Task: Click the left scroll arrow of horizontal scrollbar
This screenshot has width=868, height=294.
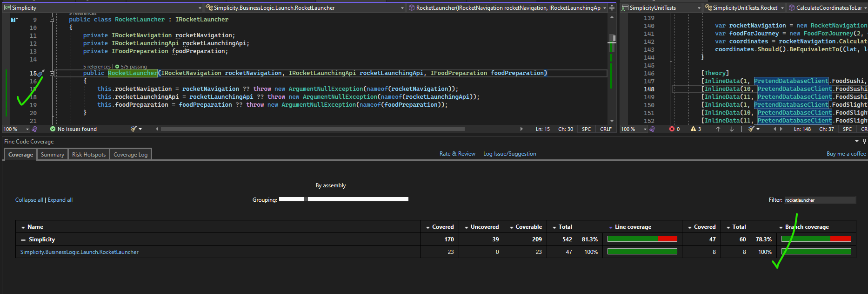Action: pos(157,129)
